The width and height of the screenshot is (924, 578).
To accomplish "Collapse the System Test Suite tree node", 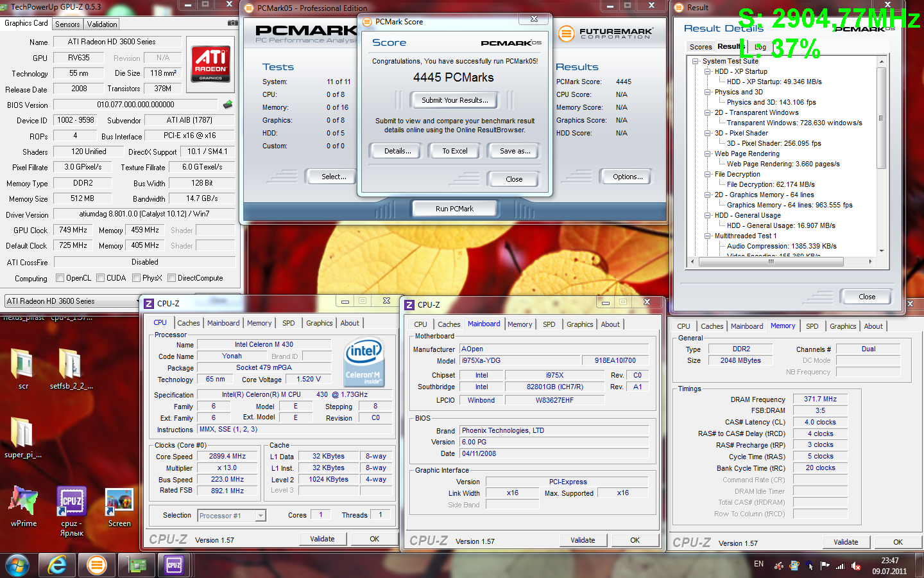I will [696, 61].
